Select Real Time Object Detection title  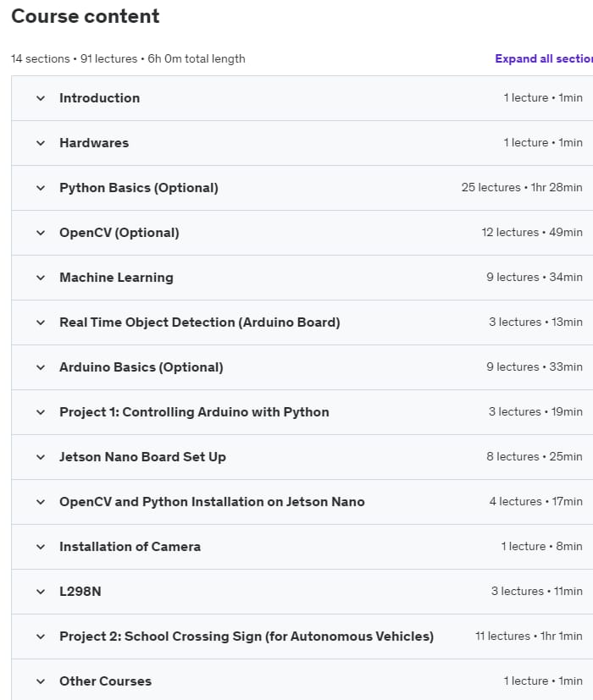click(200, 322)
